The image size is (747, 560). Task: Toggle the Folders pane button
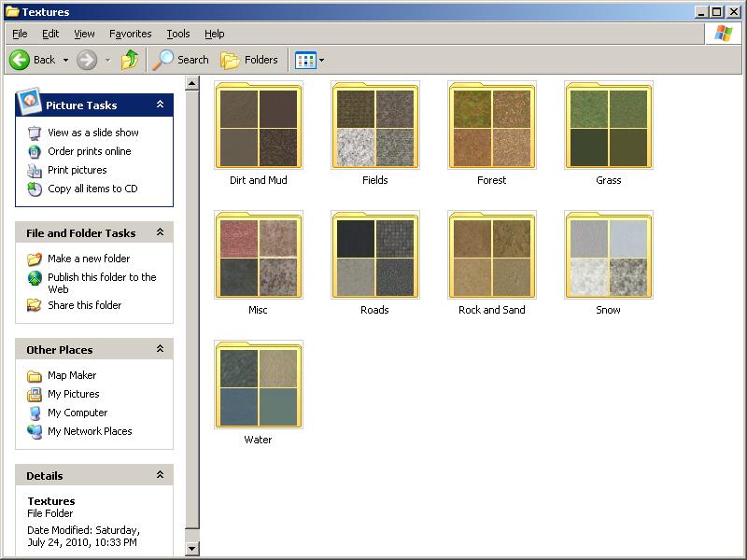click(249, 60)
